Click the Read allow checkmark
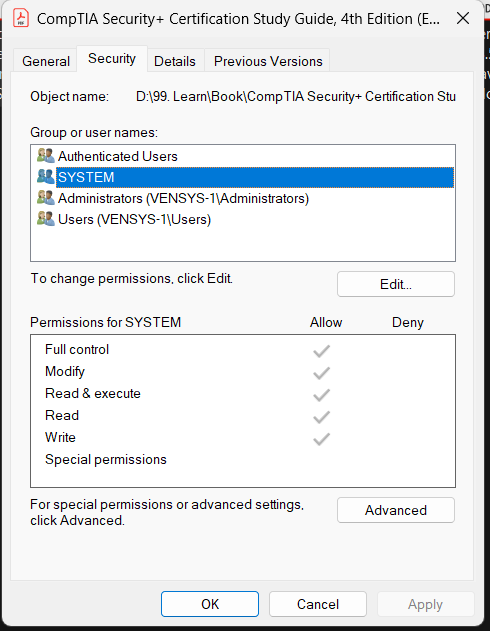 (x=321, y=417)
